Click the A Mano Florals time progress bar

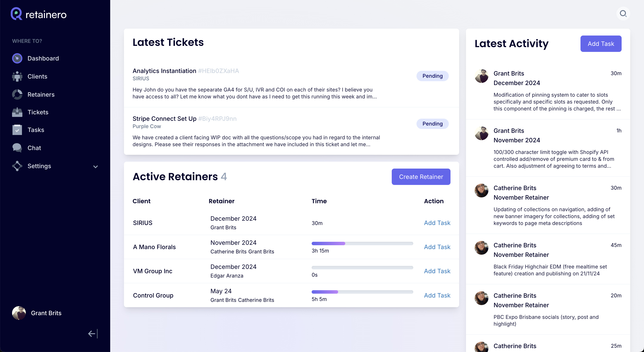tap(362, 243)
